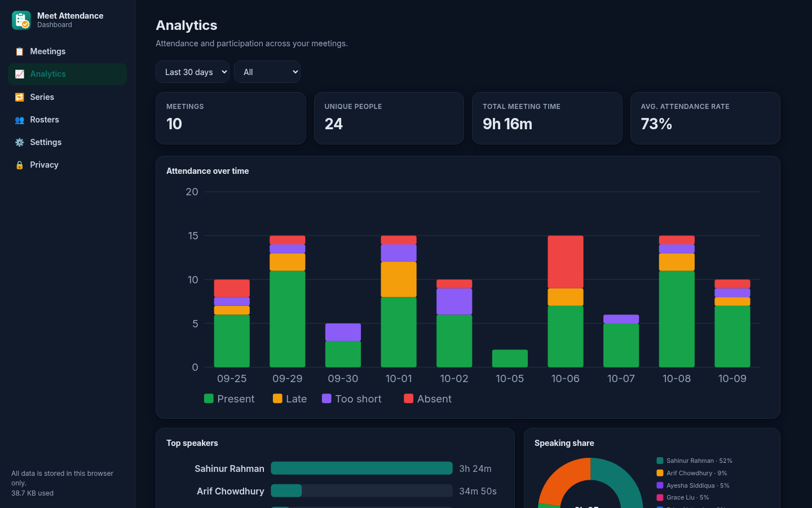This screenshot has height=508, width=812.
Task: Click the Series repeat icon
Action: coord(19,97)
